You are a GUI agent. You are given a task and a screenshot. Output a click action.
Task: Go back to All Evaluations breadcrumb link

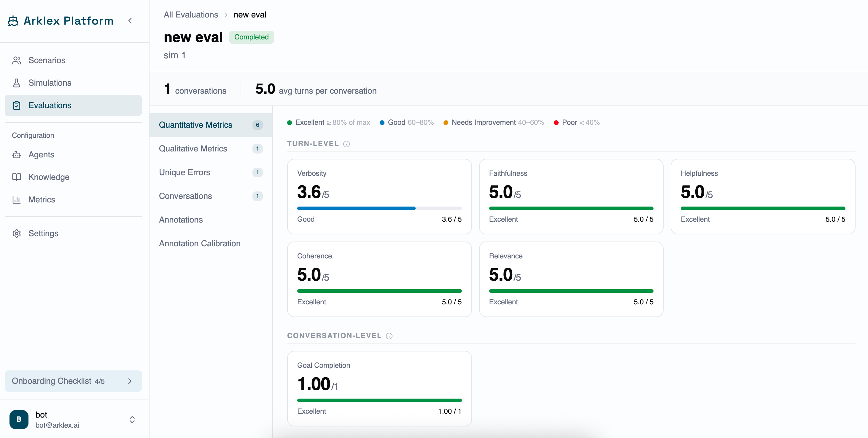191,15
